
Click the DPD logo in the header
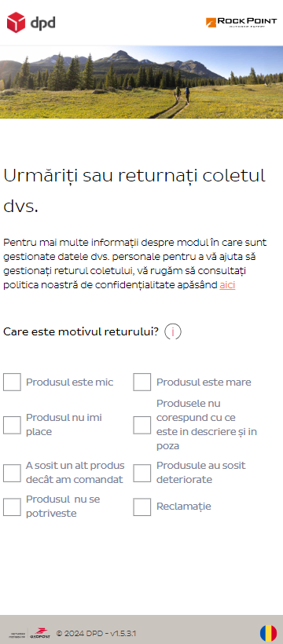[x=31, y=22]
